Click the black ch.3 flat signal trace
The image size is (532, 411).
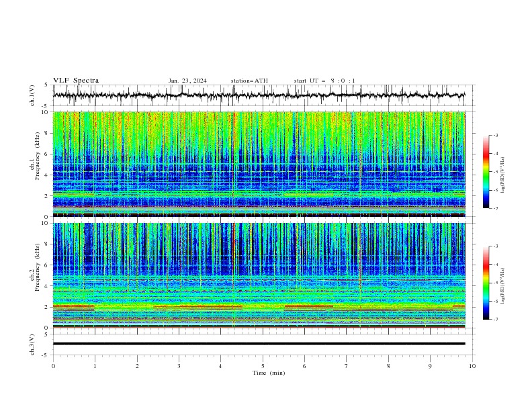259,344
